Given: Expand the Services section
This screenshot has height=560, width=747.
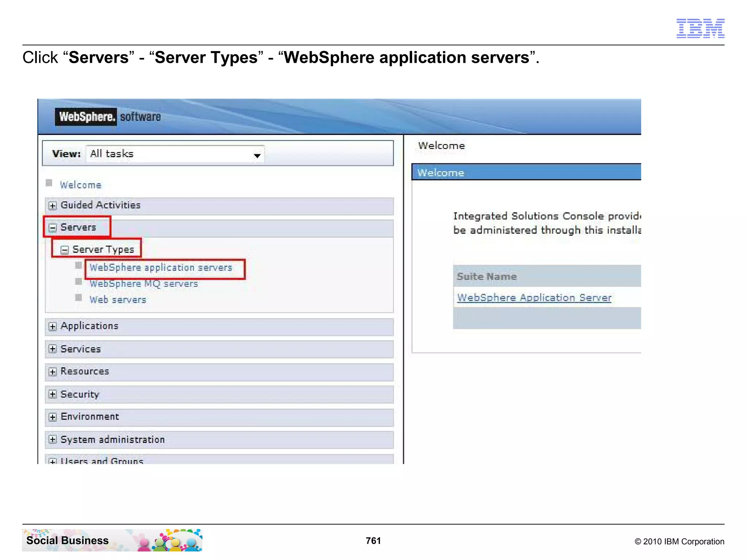Looking at the screenshot, I should tap(53, 349).
